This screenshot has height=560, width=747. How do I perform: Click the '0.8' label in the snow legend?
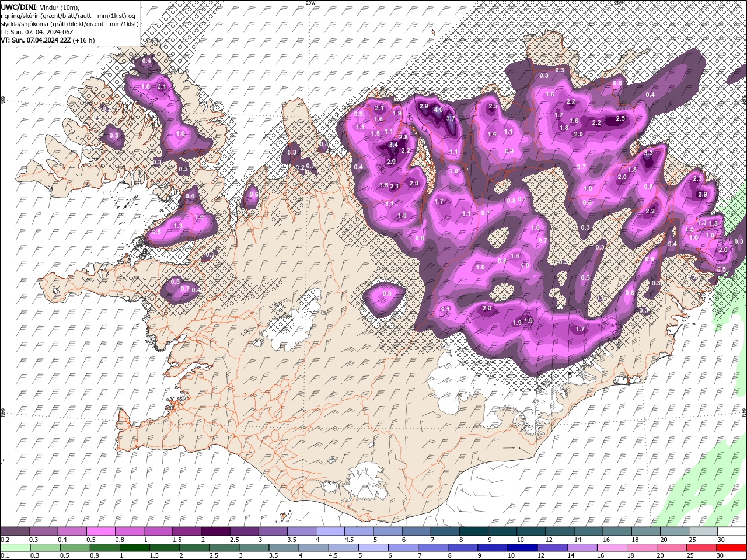tap(119, 540)
